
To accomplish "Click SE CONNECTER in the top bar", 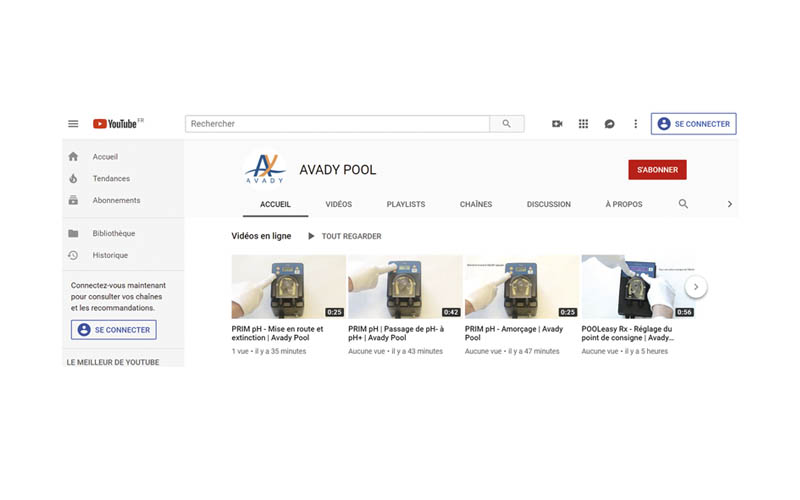I will point(694,124).
